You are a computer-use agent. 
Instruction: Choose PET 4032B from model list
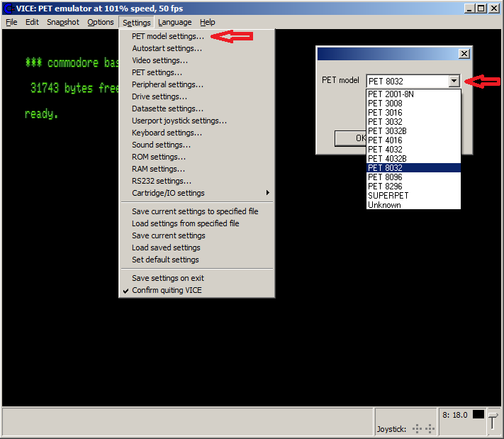pyautogui.click(x=413, y=159)
